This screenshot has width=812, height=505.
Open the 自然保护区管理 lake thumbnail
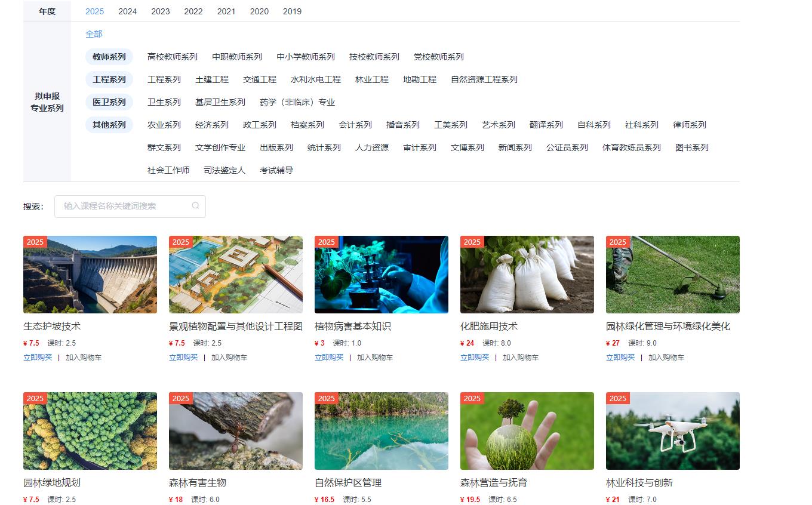[x=381, y=431]
